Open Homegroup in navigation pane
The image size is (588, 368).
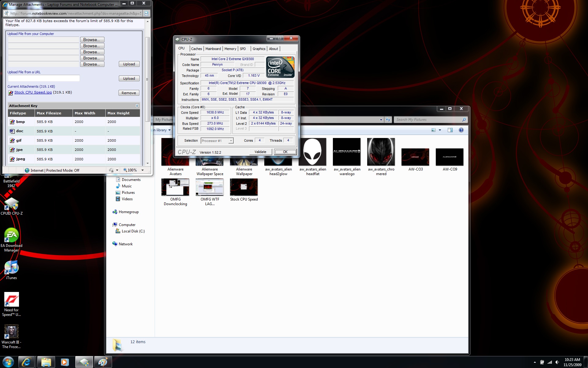tap(126, 212)
